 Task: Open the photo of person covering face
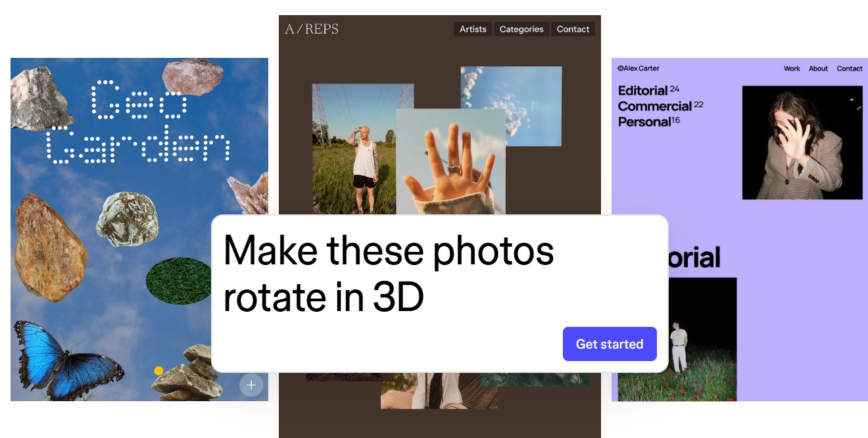802,142
